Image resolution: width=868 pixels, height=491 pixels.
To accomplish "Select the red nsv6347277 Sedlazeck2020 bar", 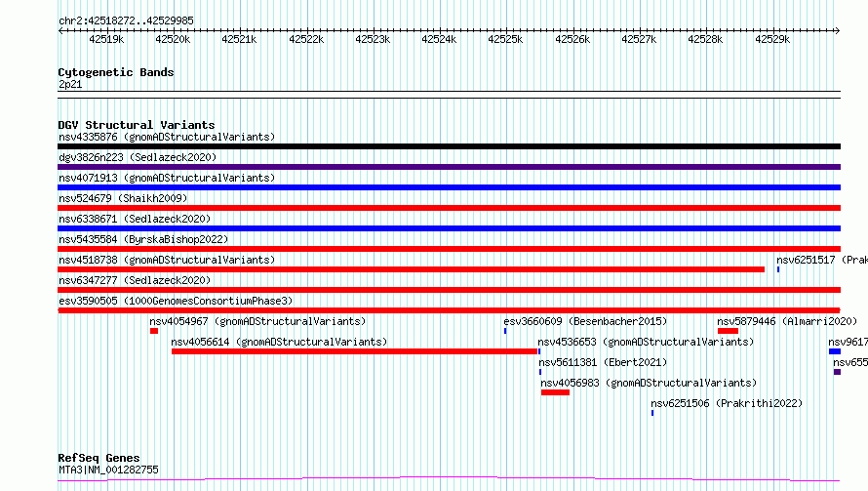I will 449,290.
